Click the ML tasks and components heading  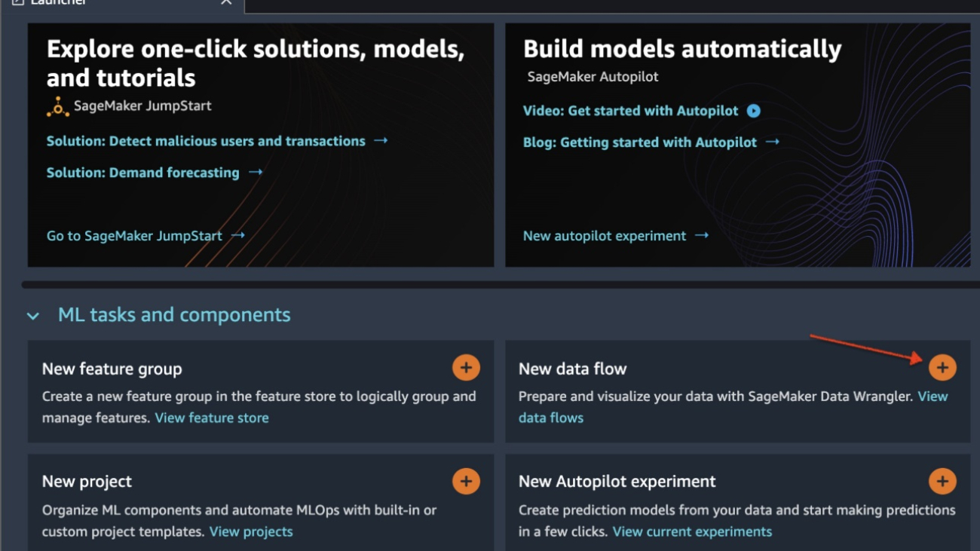[174, 314]
